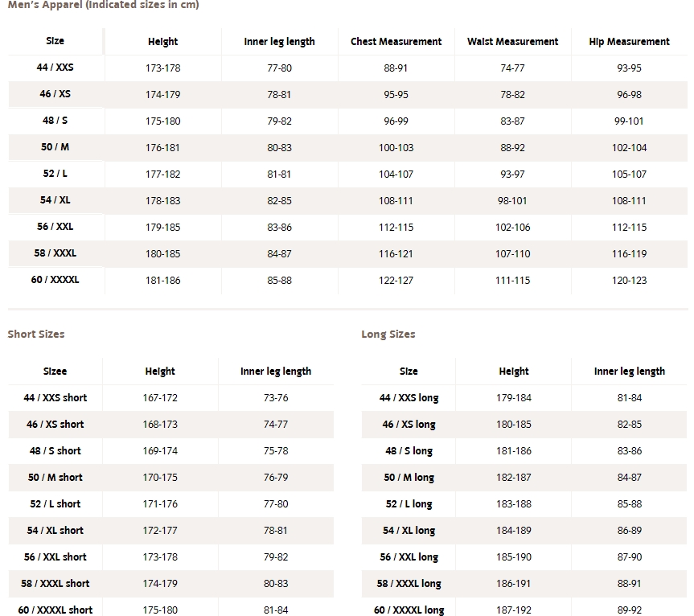The height and width of the screenshot is (616, 694).
Task: Click the Long Sizes heading
Action: [x=388, y=334]
